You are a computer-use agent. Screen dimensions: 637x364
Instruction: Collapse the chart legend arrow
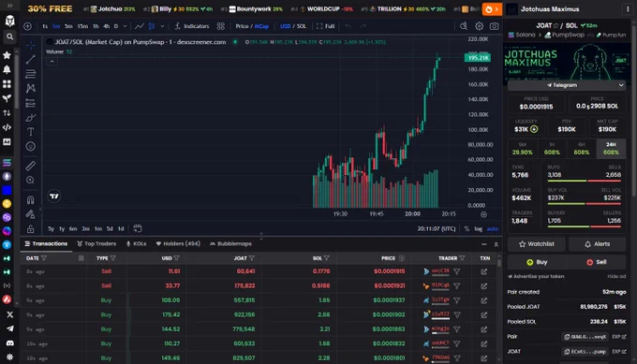point(52,62)
